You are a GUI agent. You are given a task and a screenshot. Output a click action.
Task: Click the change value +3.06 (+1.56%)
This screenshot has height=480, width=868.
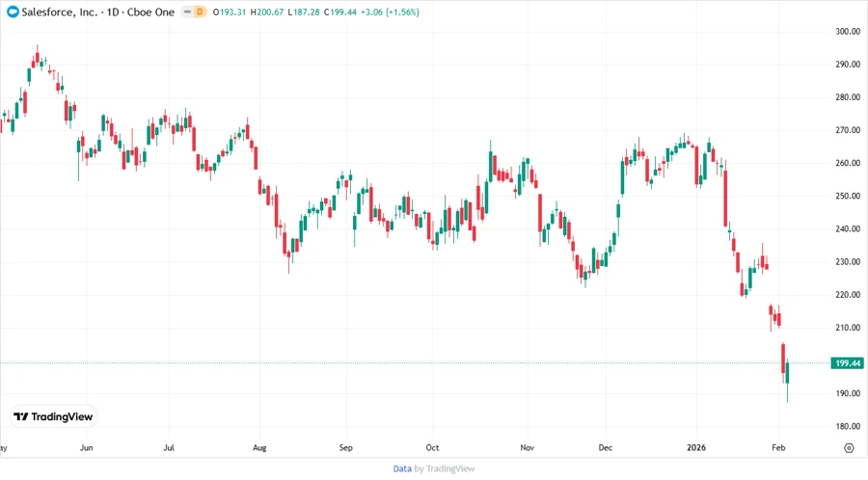[x=390, y=12]
